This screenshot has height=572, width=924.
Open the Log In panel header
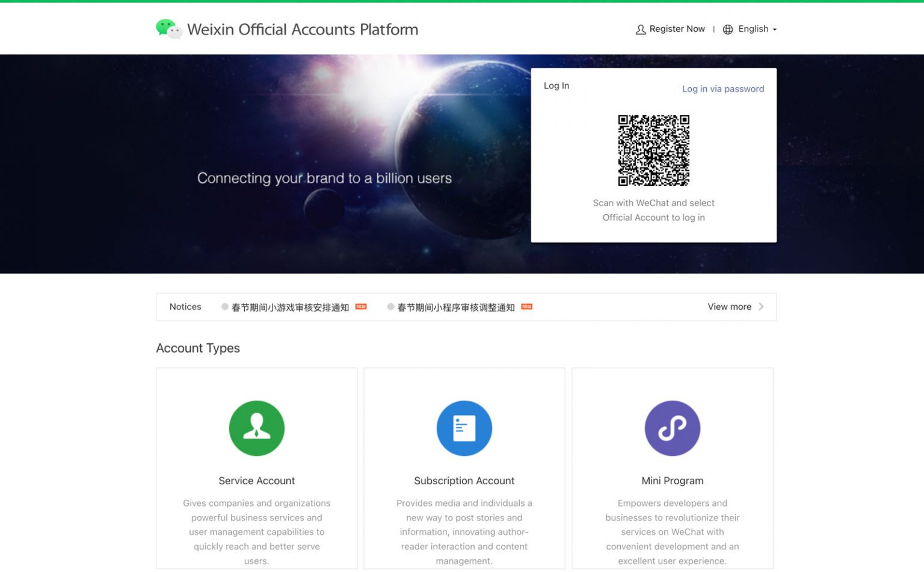tap(556, 85)
